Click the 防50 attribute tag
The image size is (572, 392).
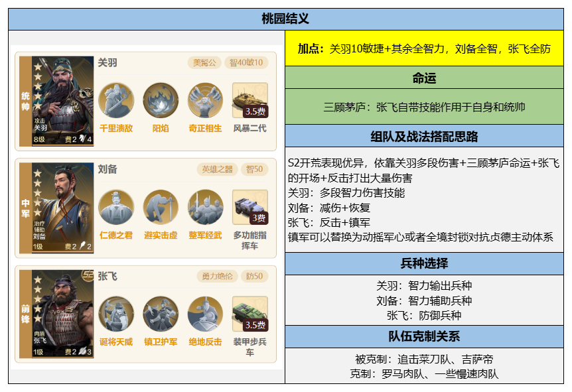(254, 276)
